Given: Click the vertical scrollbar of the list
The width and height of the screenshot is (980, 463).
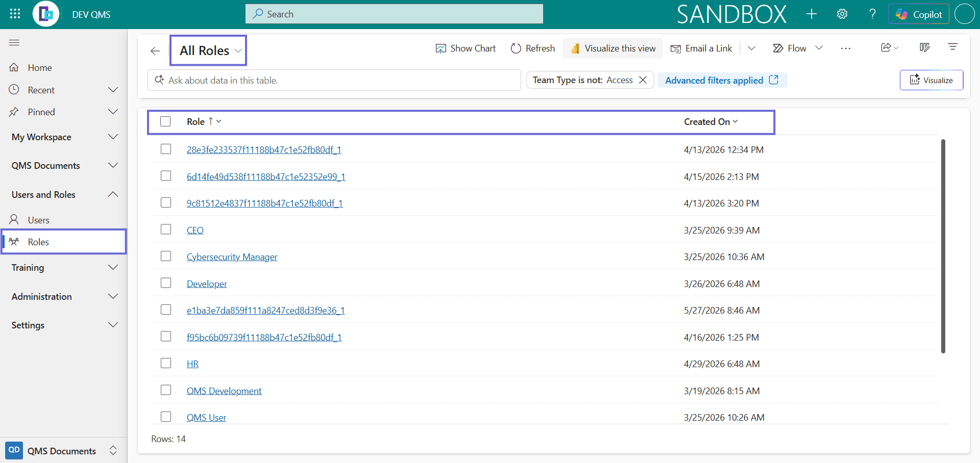Looking at the screenshot, I should tap(943, 246).
